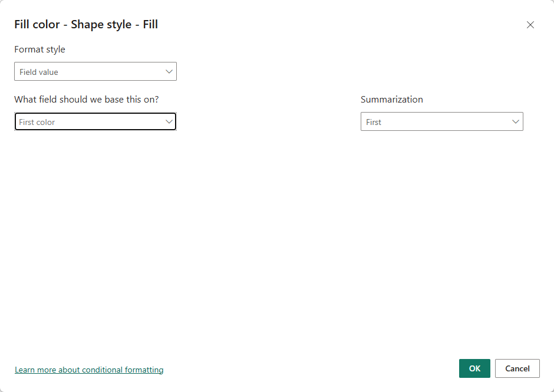Click the 'Fill color - Shape style - Fill' title
This screenshot has height=392, width=554.
pyautogui.click(x=86, y=25)
